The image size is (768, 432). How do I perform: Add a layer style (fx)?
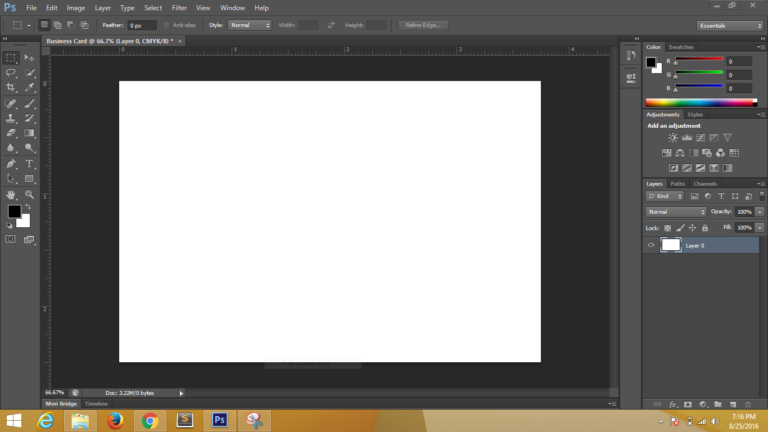pos(672,404)
